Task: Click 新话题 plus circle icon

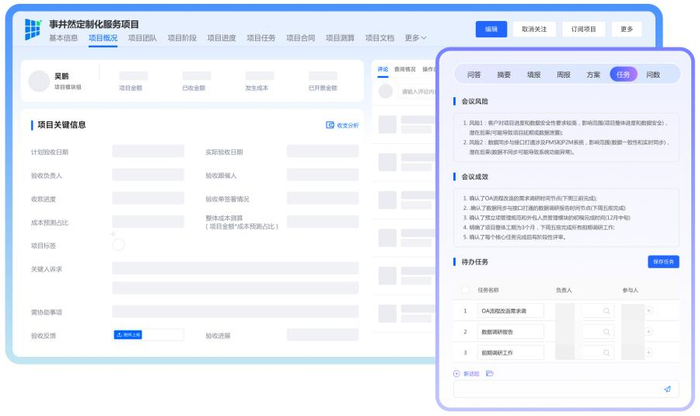Action: (457, 373)
